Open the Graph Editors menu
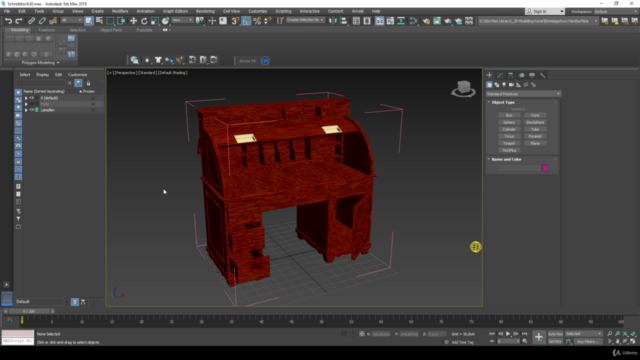640x360 pixels. click(x=175, y=11)
